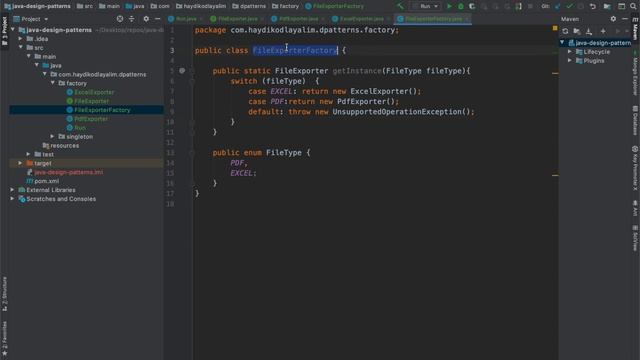Run the application with green play icon
This screenshot has height=360, width=640.
click(449, 6)
